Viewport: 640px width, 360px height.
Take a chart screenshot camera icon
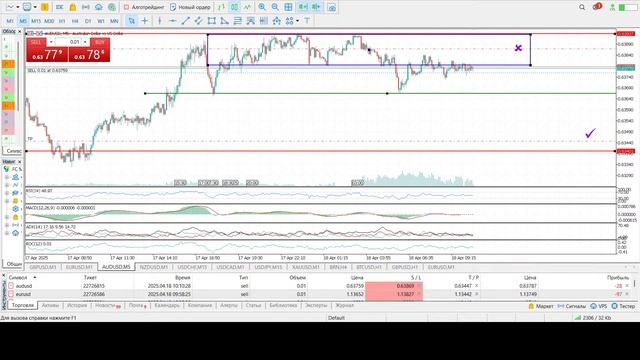point(332,7)
